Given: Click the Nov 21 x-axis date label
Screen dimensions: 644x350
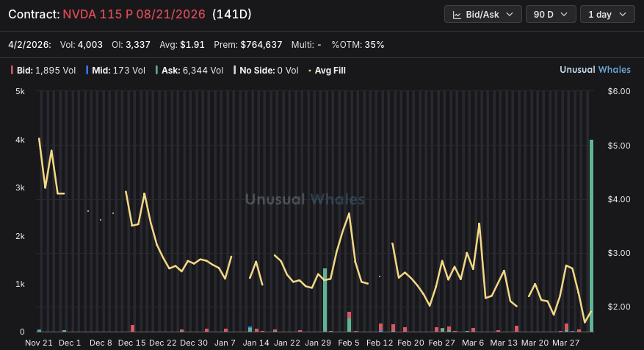Looking at the screenshot, I should tap(39, 343).
